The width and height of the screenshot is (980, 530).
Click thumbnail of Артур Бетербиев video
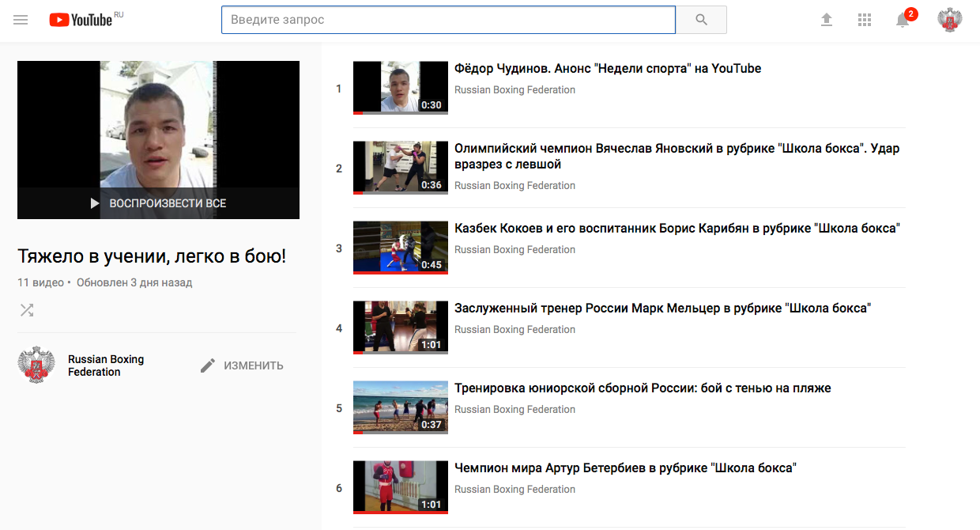(400, 487)
